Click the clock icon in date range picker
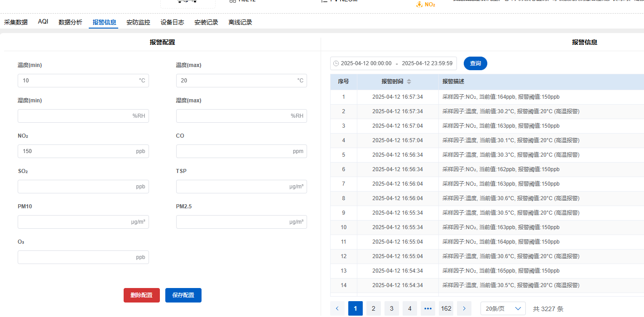Screen dimensions: 644x317 coord(336,63)
